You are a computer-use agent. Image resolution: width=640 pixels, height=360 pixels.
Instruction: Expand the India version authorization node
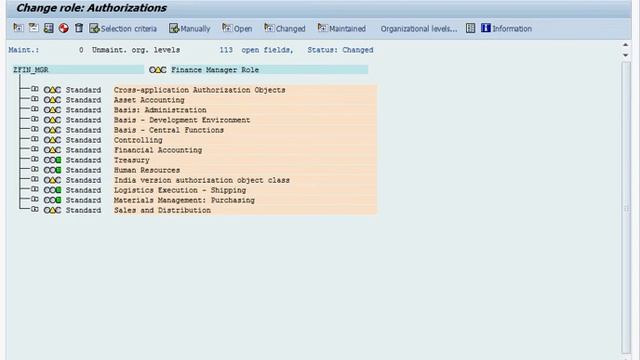point(35,179)
